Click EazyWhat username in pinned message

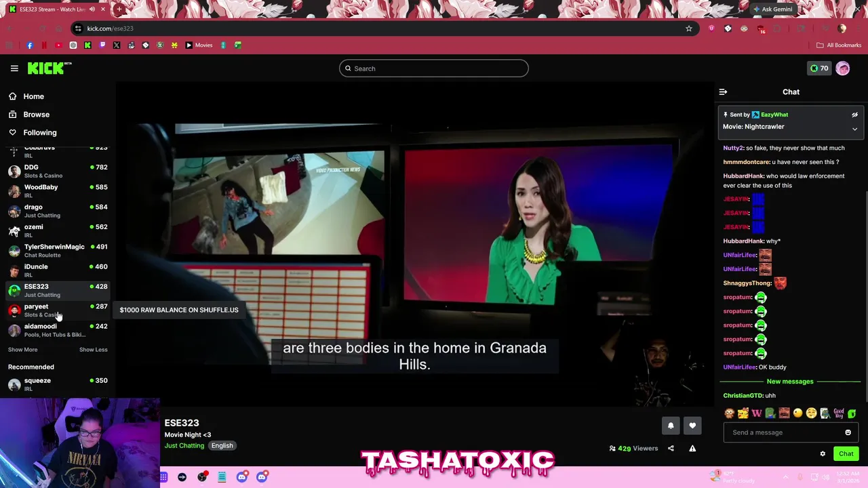[x=774, y=115]
